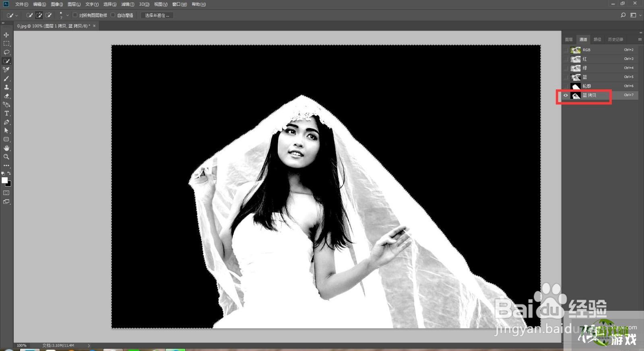Image resolution: width=644 pixels, height=351 pixels.
Task: Choose New Selection mode in options bar
Action: [x=29, y=15]
